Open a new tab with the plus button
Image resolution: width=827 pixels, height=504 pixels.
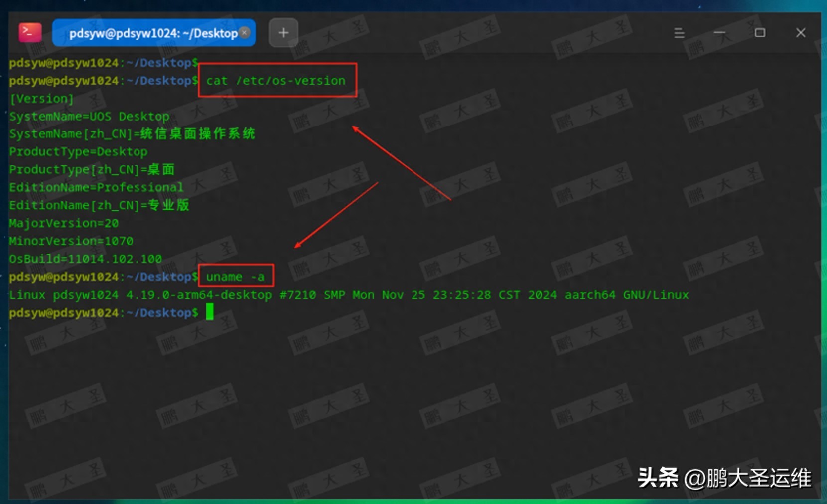pyautogui.click(x=282, y=32)
